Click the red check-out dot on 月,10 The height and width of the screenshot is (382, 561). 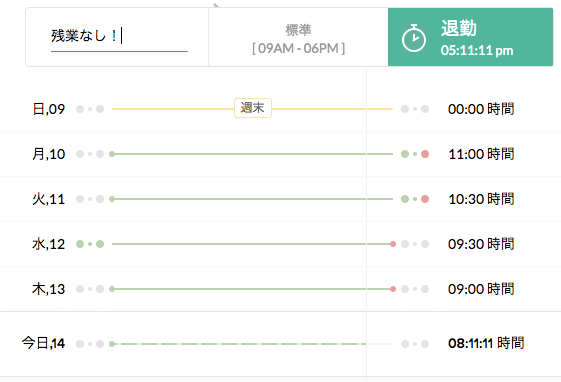[425, 154]
